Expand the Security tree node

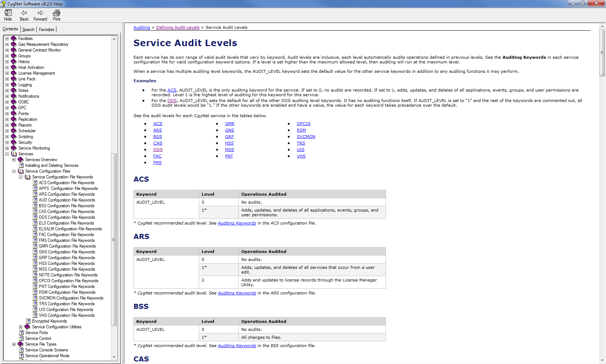[x=7, y=142]
